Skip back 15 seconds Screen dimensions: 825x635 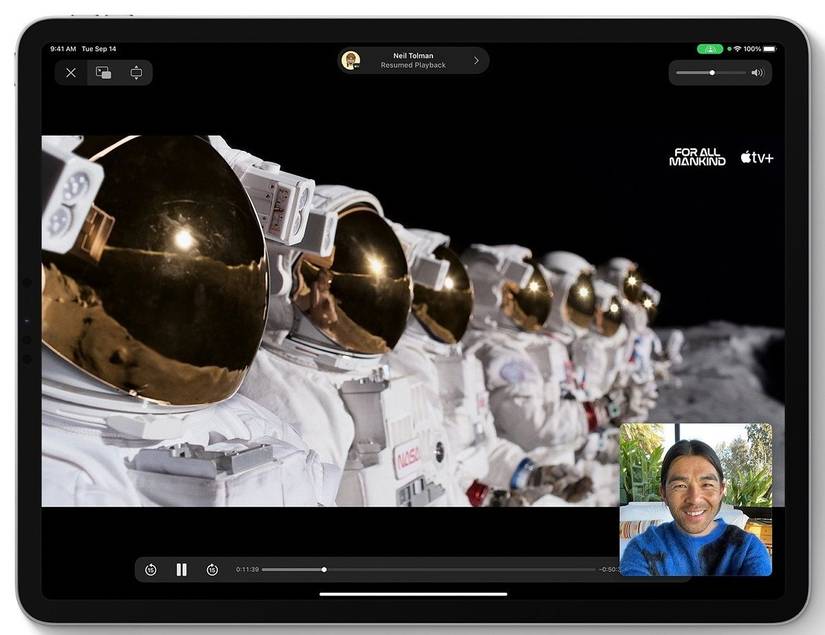[150, 570]
